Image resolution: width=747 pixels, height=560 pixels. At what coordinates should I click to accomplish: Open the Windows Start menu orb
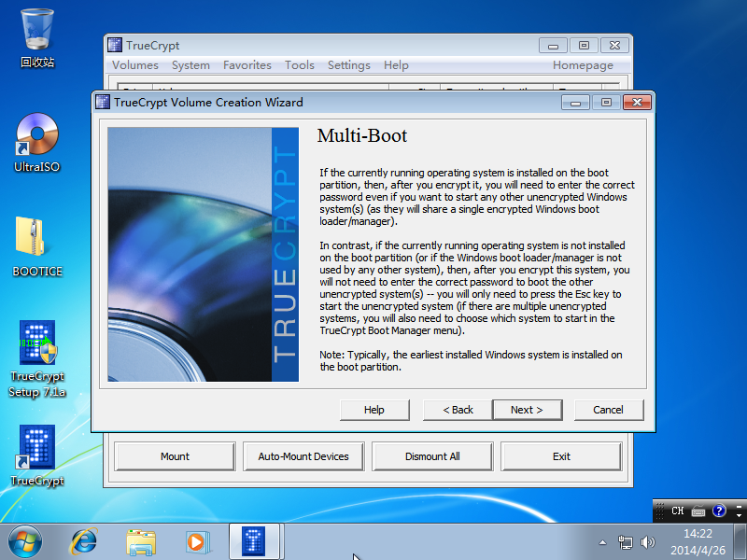point(25,542)
